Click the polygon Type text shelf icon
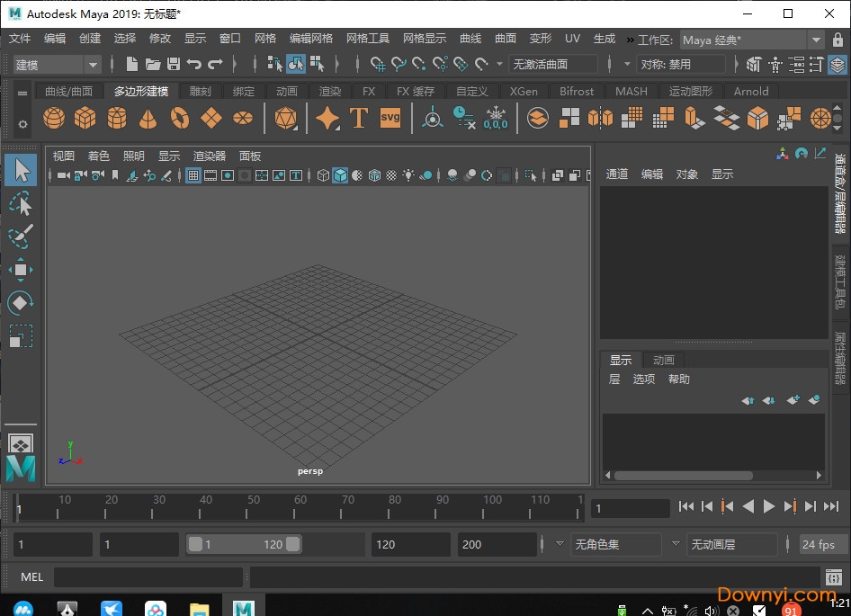851x616 pixels. coord(359,118)
